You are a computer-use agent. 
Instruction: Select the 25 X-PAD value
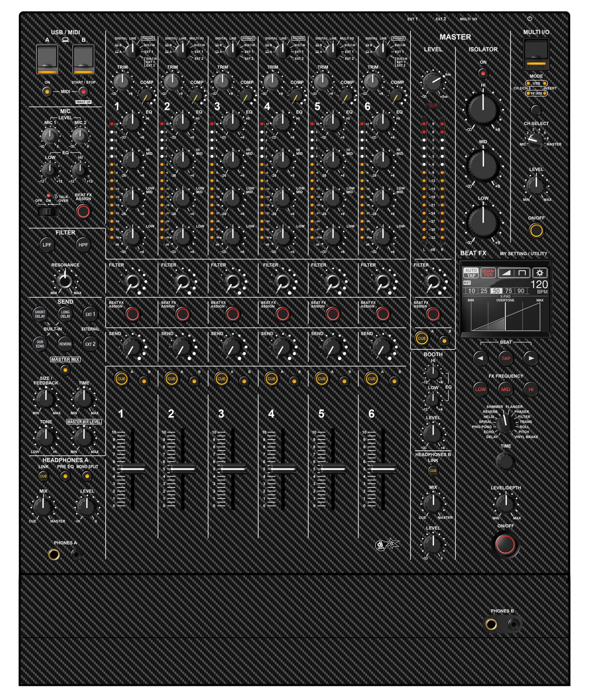tap(484, 291)
